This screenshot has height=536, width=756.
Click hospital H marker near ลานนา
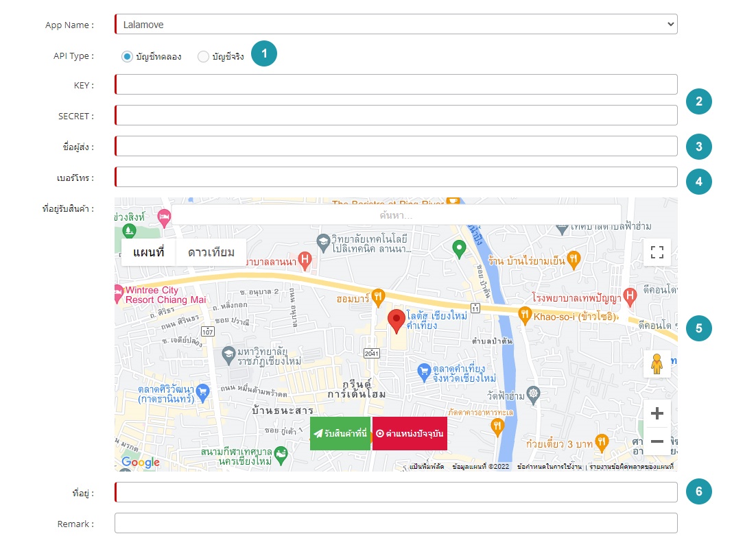[x=305, y=260]
